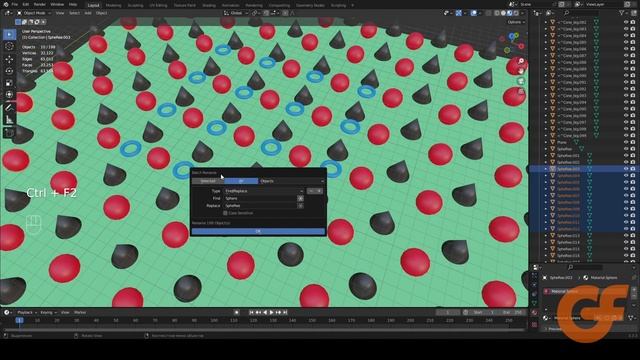Choose Selected in Batch Rename dialog

(208, 181)
